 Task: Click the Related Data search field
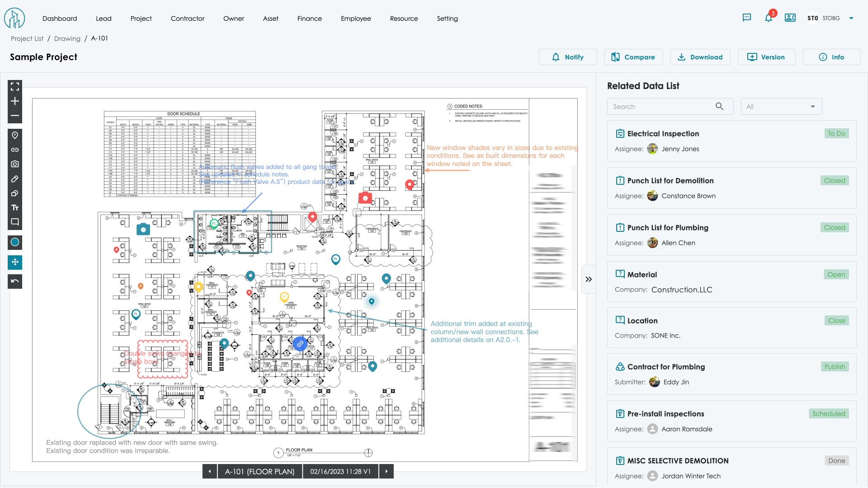tap(661, 107)
